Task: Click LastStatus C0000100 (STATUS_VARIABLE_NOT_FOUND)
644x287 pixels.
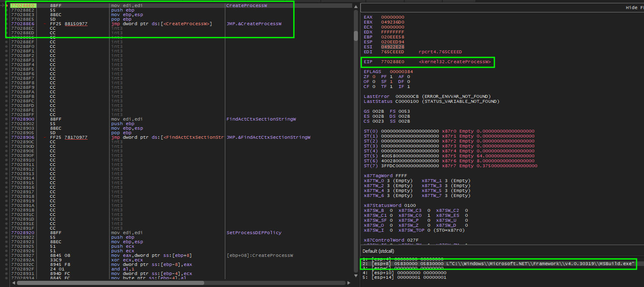Action: point(447,101)
